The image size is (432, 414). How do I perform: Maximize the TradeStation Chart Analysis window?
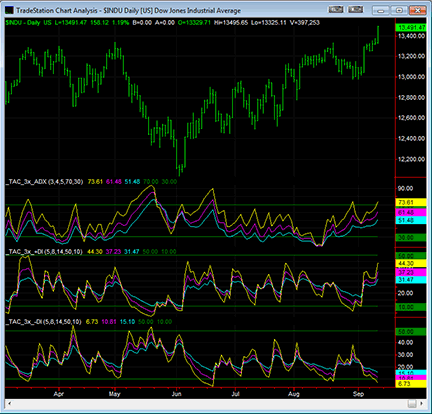pyautogui.click(x=399, y=10)
